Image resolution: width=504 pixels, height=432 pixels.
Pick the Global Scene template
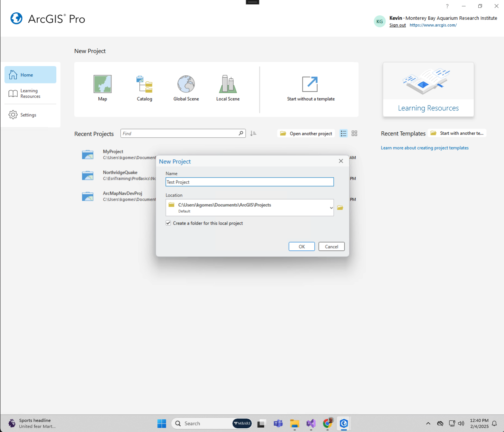186,84
